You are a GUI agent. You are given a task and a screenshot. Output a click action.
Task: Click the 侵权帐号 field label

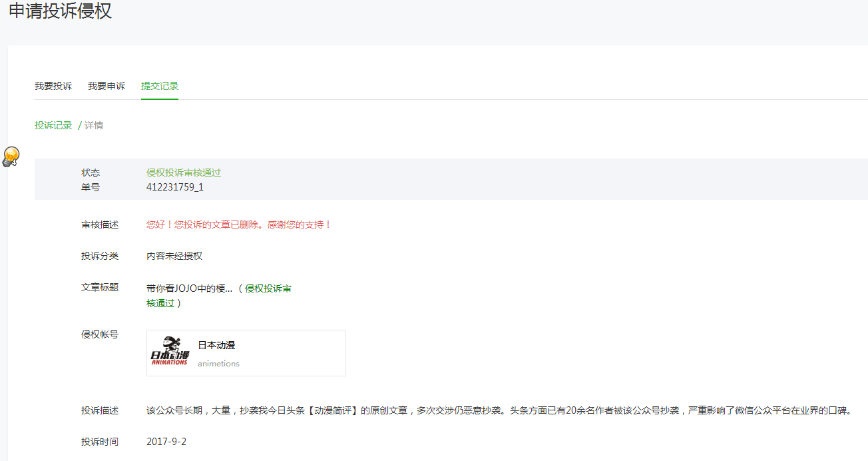100,334
